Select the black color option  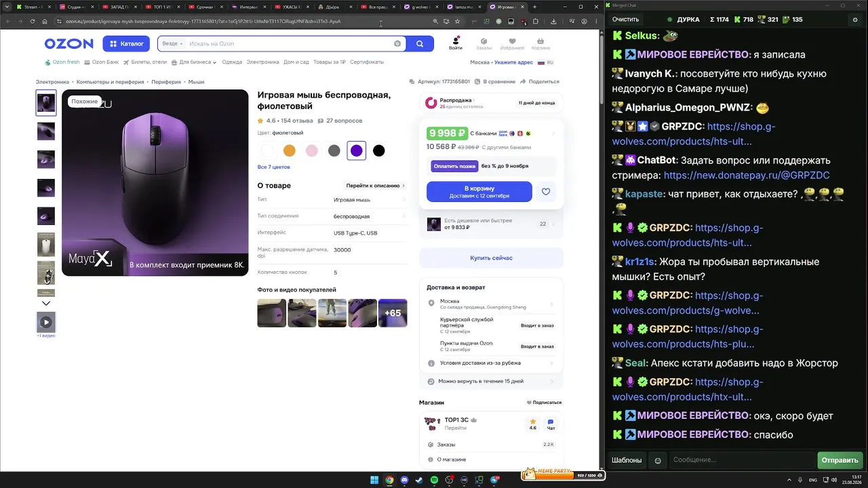click(x=379, y=150)
